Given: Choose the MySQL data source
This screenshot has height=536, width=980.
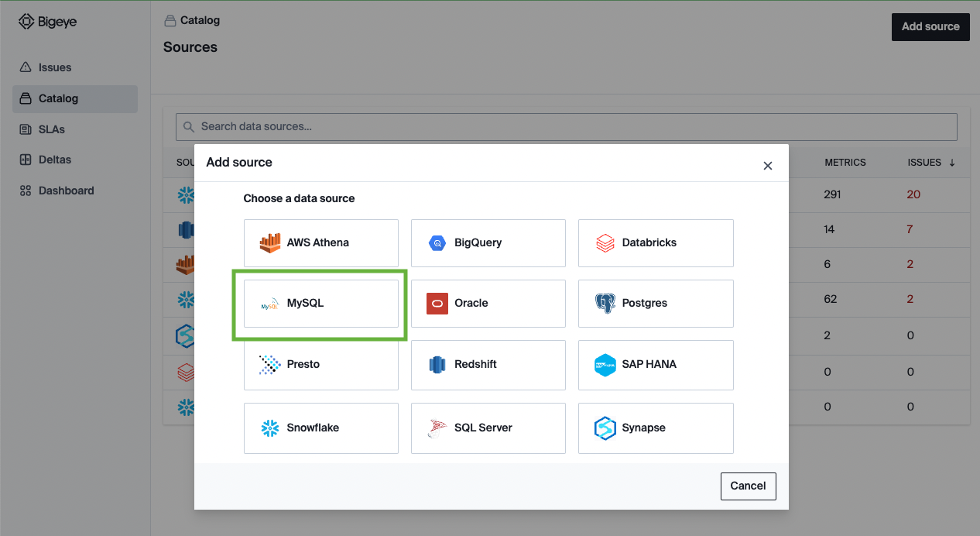Looking at the screenshot, I should 321,303.
